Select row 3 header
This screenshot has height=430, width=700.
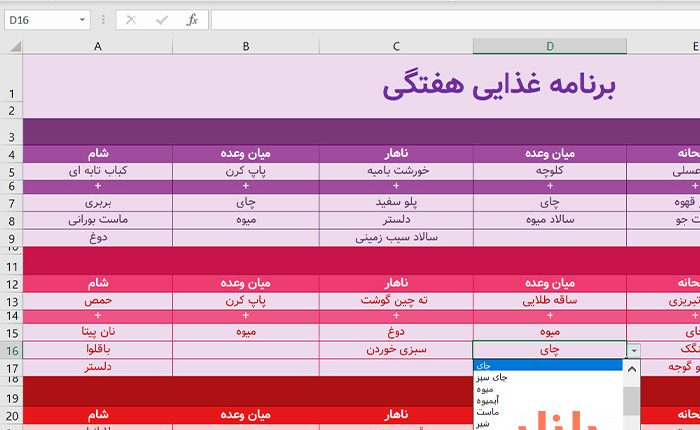click(x=11, y=132)
